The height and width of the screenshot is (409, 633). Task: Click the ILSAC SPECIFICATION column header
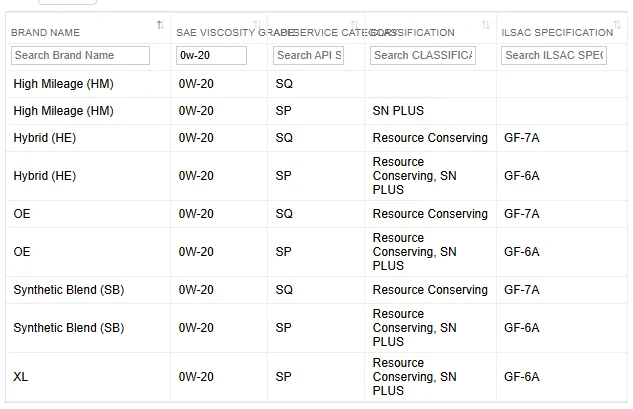click(x=557, y=33)
